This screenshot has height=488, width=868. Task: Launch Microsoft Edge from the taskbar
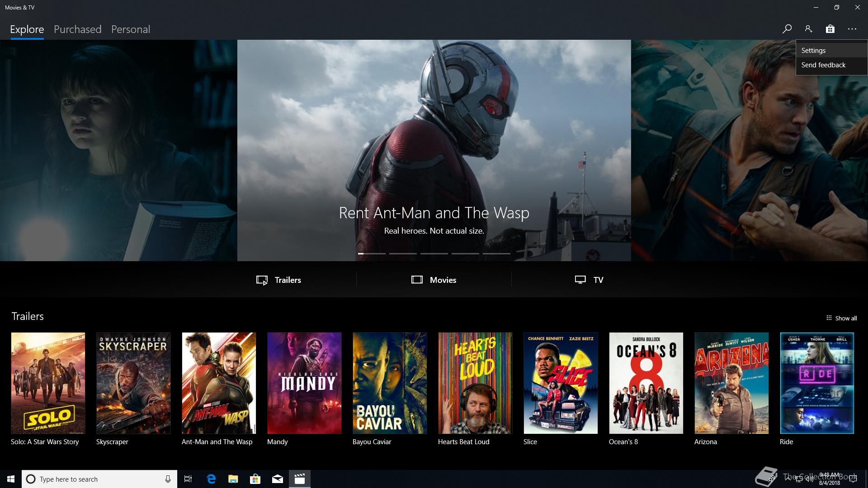tap(211, 479)
